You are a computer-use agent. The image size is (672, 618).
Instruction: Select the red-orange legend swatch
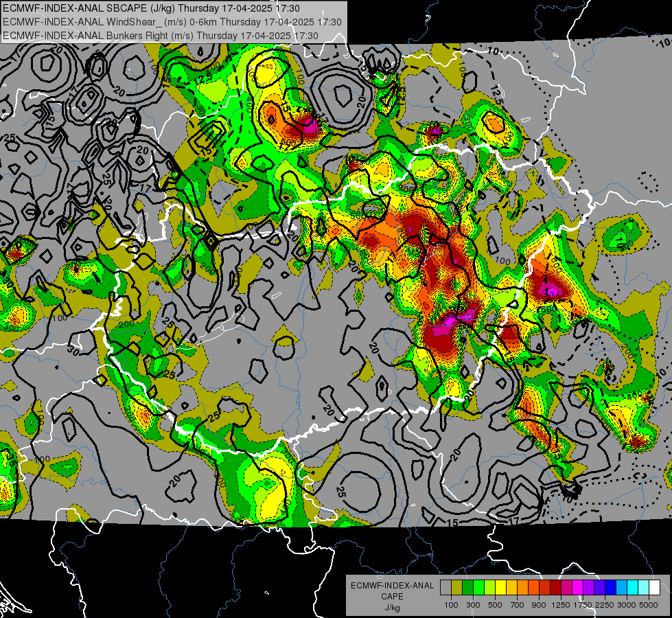point(533,587)
